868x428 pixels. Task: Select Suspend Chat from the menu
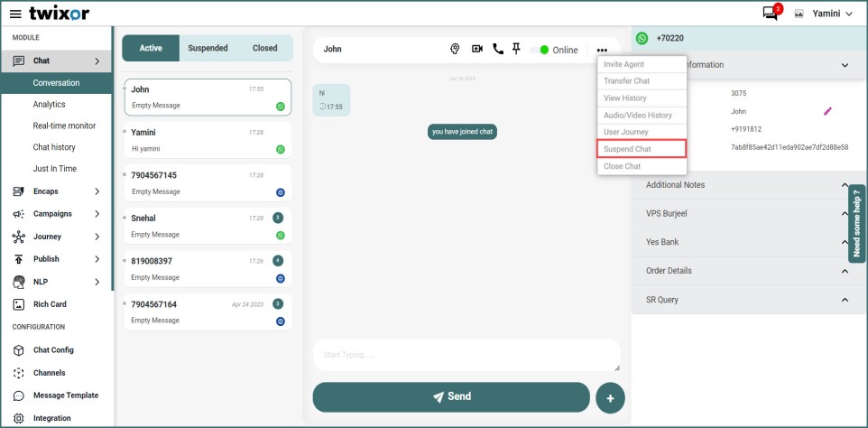(x=642, y=149)
